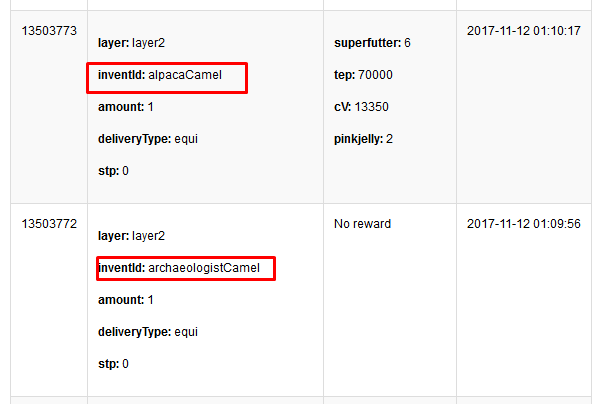Click the record ID 13503772
The width and height of the screenshot is (601, 404).
49,224
